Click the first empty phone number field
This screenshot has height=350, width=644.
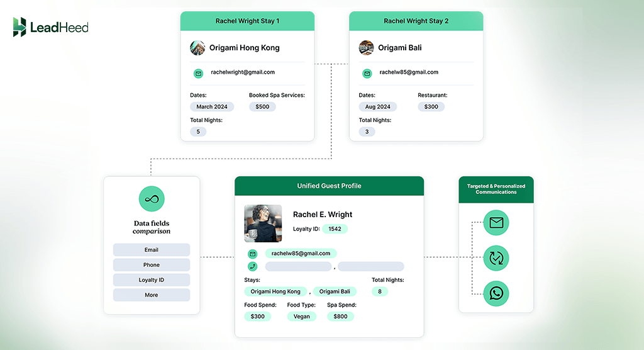point(298,266)
